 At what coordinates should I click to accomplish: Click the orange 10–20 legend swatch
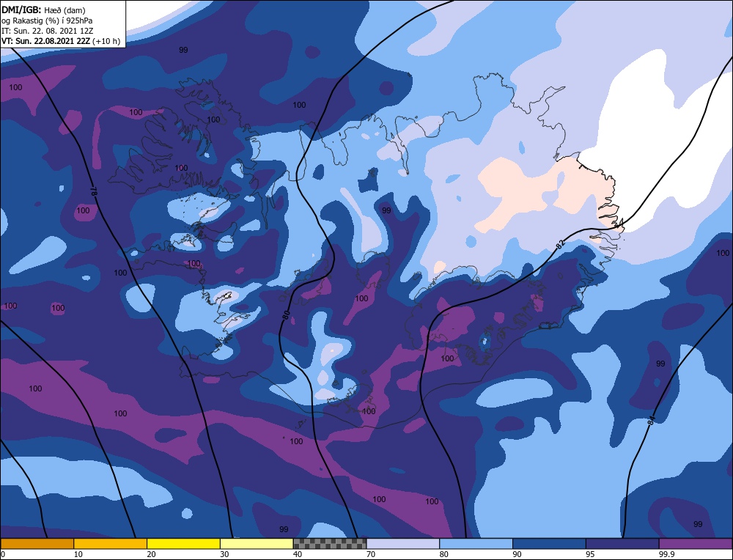click(111, 543)
